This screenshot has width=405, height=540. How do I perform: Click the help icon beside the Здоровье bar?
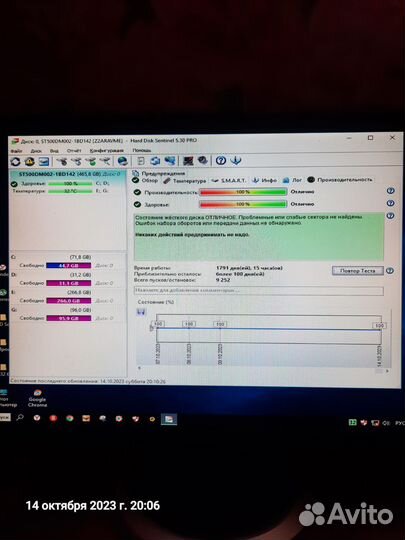(x=390, y=203)
